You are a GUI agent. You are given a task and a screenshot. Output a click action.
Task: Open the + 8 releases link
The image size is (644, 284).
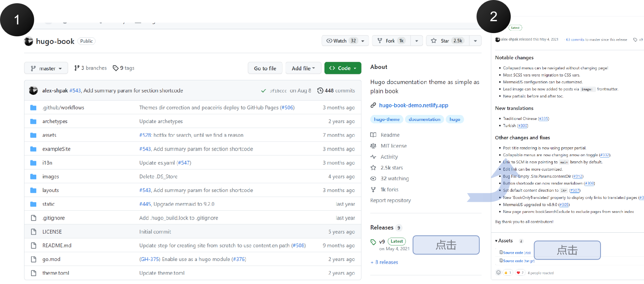385,262
